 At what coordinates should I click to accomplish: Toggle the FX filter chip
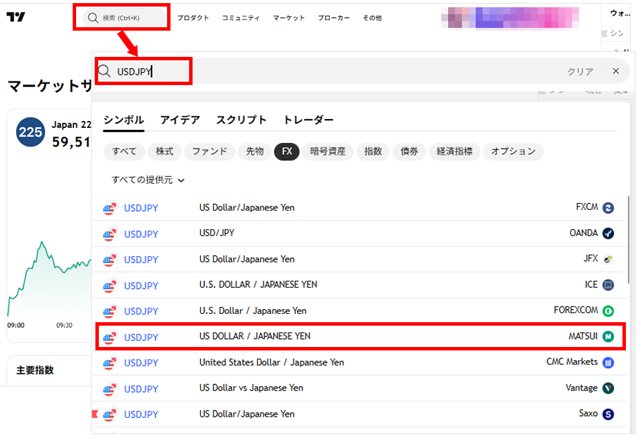(287, 151)
